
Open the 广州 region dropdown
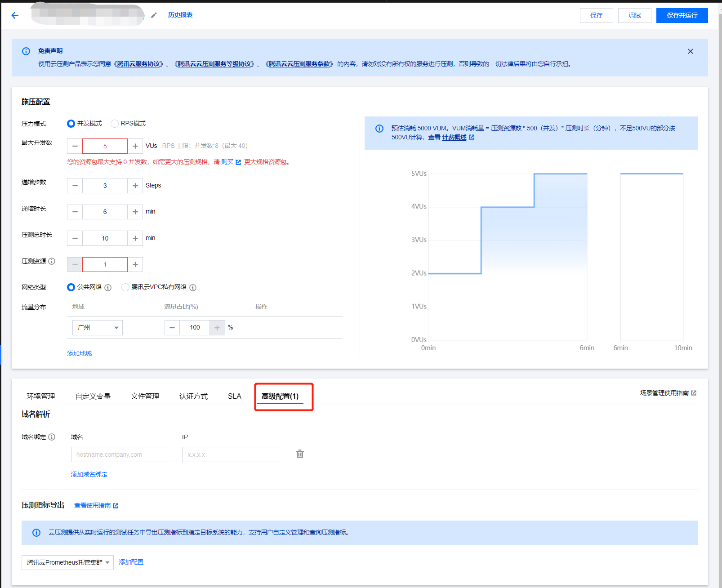click(x=98, y=328)
